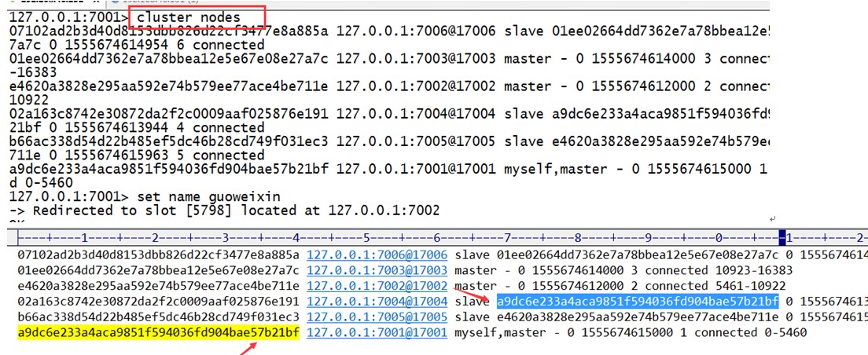Open the 127.0.0.1:7006@17006 link in editor
Image resolution: width=868 pixels, height=355 pixels.
(377, 255)
